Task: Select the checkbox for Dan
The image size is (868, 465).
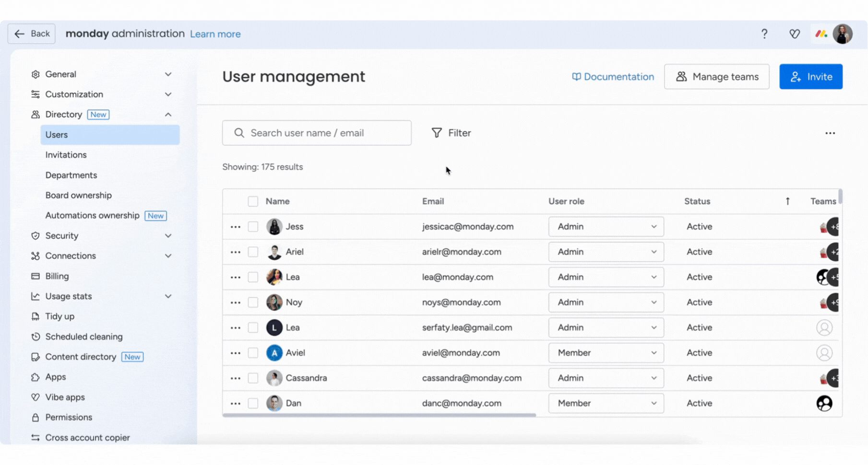Action: coord(253,404)
